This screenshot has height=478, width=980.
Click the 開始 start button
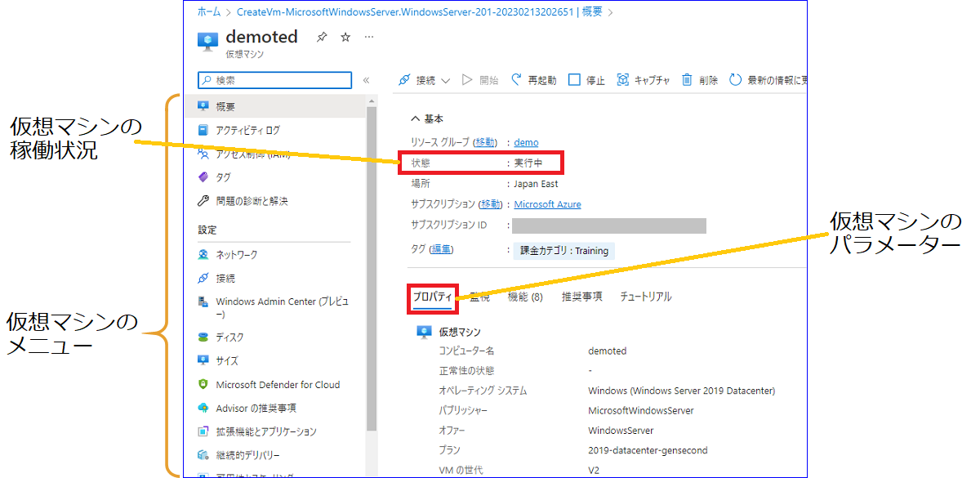point(480,80)
